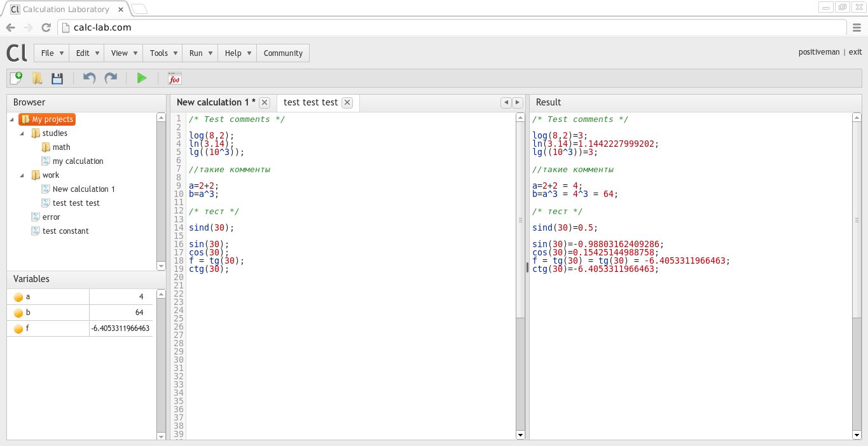
Task: Click the open folder toolbar icon
Action: pos(37,78)
